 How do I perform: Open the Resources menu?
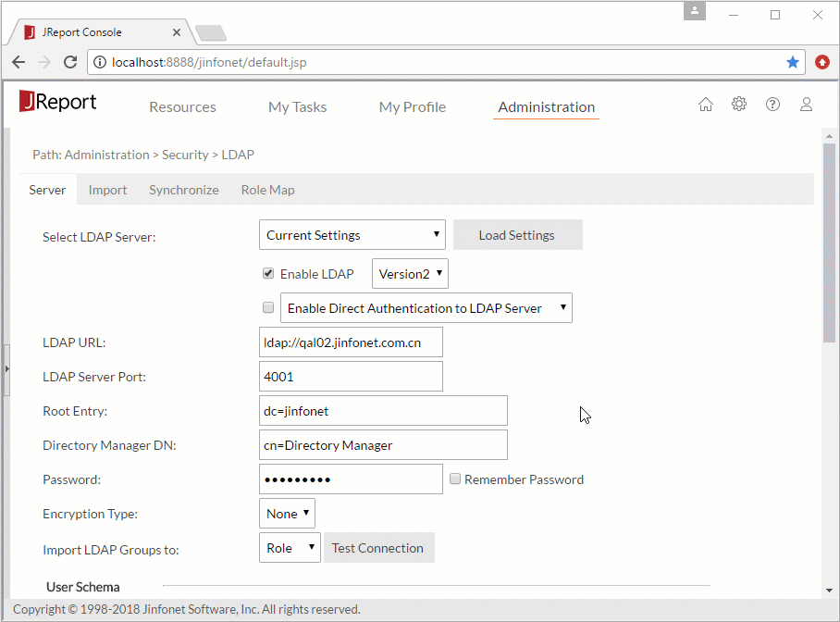point(182,107)
